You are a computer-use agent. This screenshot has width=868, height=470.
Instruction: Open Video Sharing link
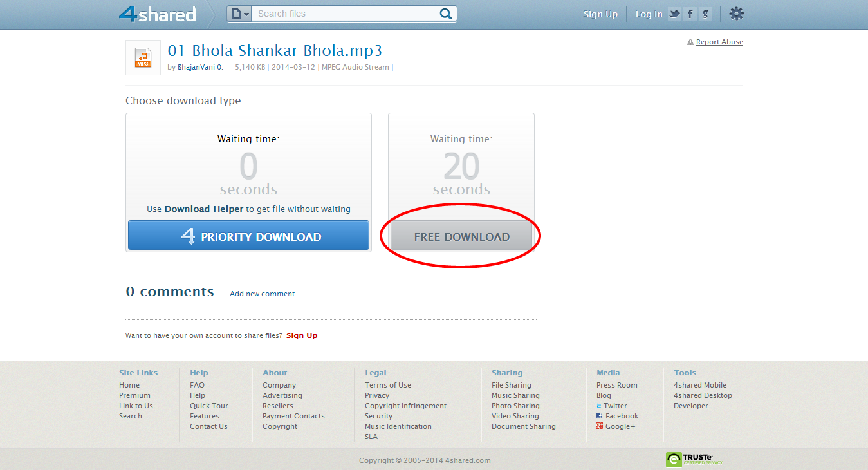coord(515,416)
